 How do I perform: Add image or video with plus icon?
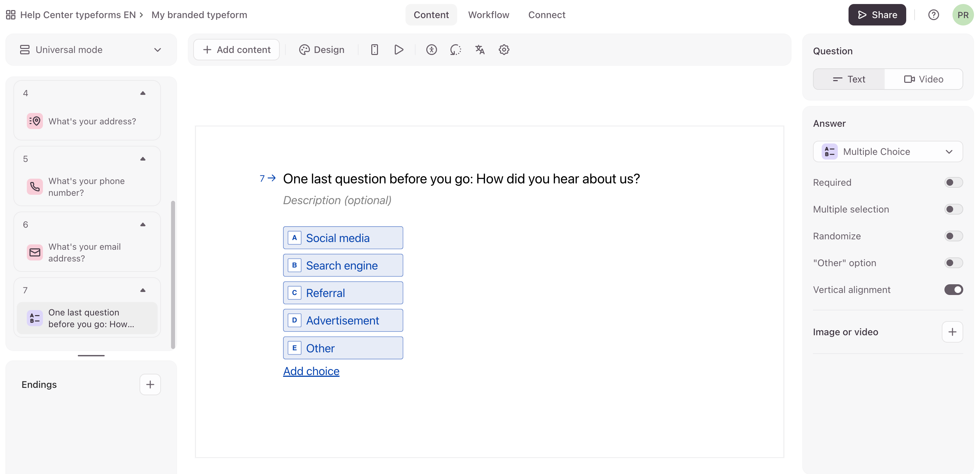tap(952, 332)
